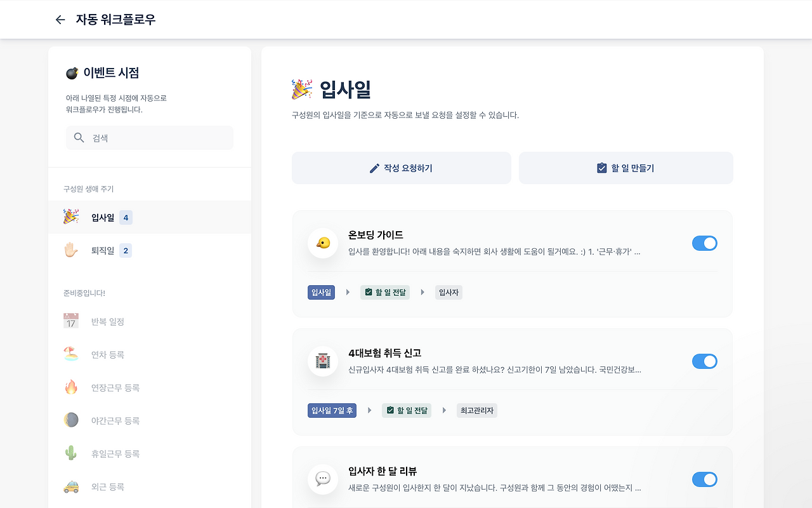The image size is (812, 508).
Task: Click the arrow after the 입사일 chip in 온보딩 가이드
Action: click(348, 293)
